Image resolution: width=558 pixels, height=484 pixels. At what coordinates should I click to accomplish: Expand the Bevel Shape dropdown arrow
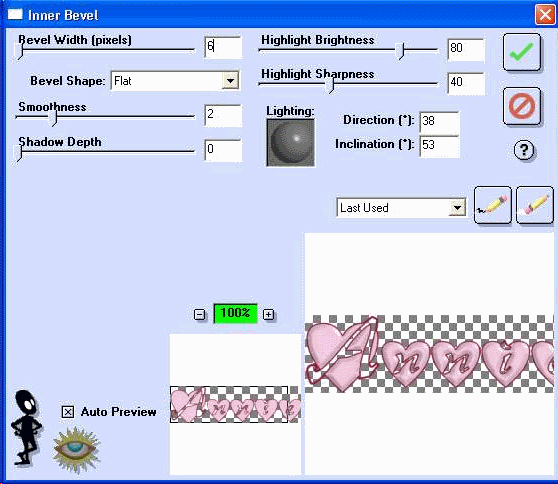click(x=230, y=81)
